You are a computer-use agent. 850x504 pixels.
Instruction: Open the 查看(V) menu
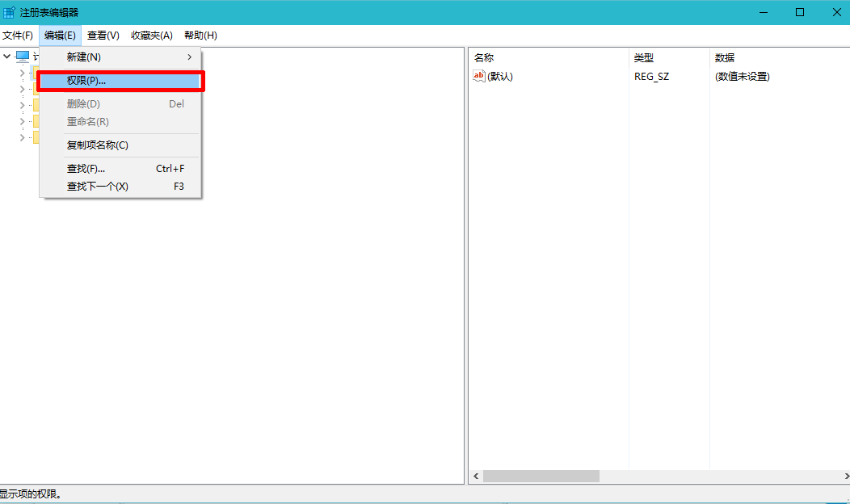coord(103,36)
